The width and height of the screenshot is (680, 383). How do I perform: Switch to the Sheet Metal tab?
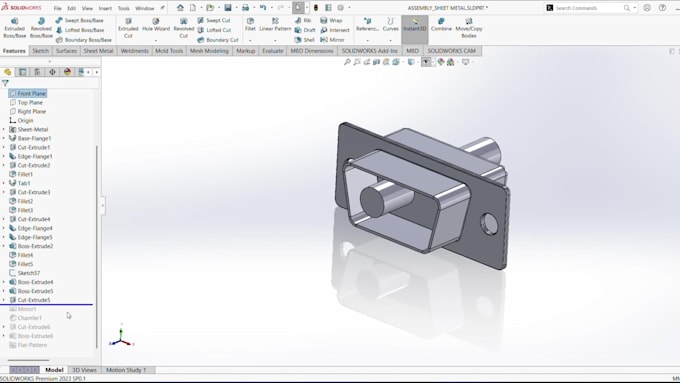[x=98, y=51]
